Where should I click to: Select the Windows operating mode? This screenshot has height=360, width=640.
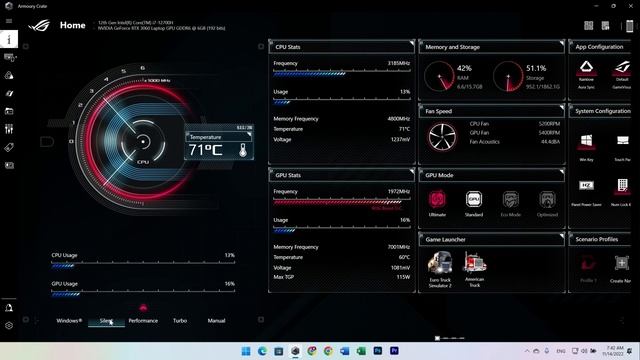pos(69,321)
